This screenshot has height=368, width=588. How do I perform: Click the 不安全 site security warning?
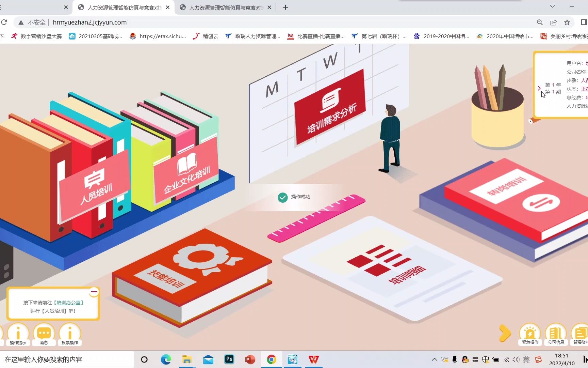tap(32, 22)
